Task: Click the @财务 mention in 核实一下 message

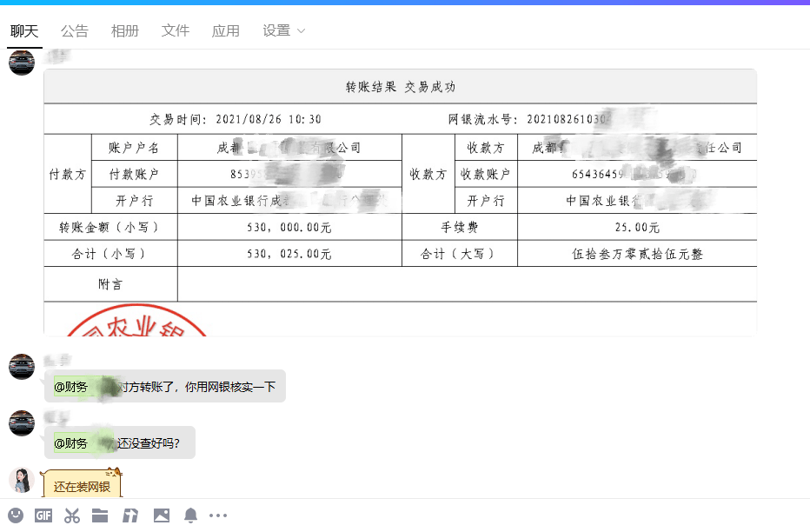Action: [x=70, y=387]
